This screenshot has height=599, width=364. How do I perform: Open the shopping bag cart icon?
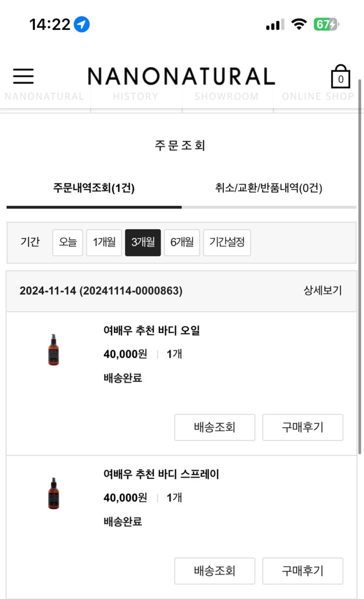(340, 77)
